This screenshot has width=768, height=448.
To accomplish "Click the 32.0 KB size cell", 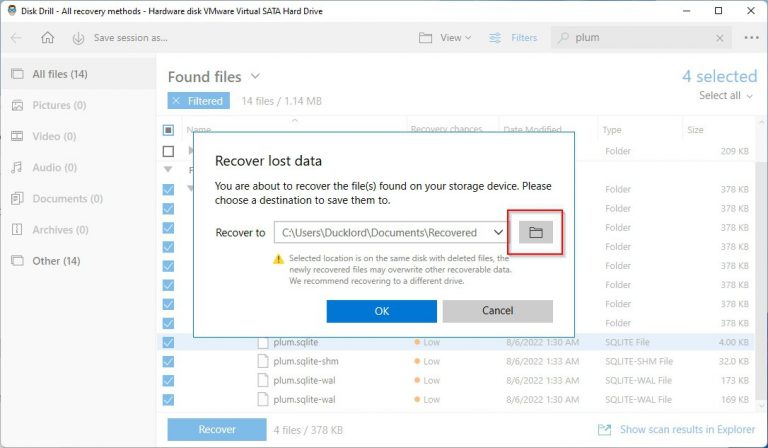I will click(733, 361).
